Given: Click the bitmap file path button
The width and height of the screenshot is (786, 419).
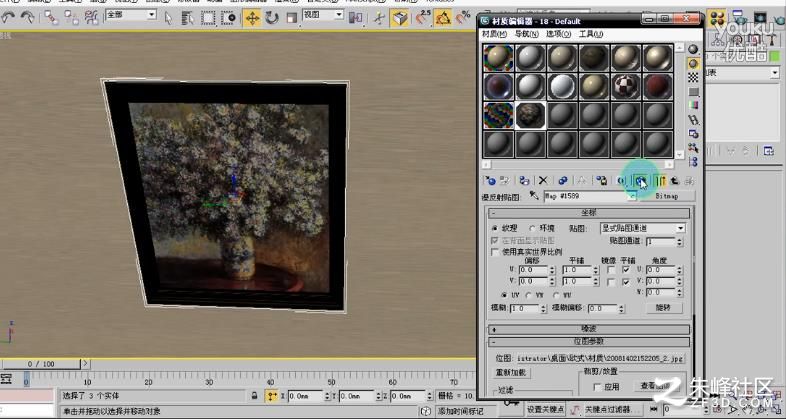Looking at the screenshot, I should [600, 359].
